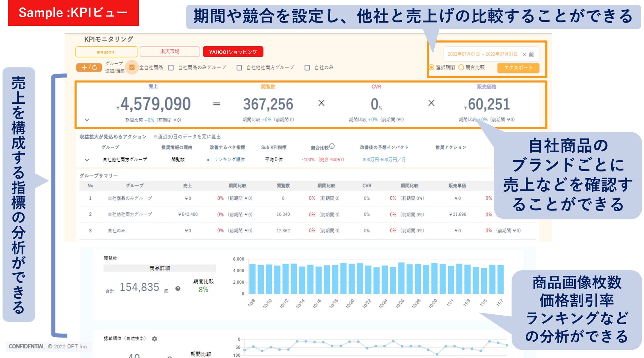Click the help icon beside 154,835

coord(178,289)
